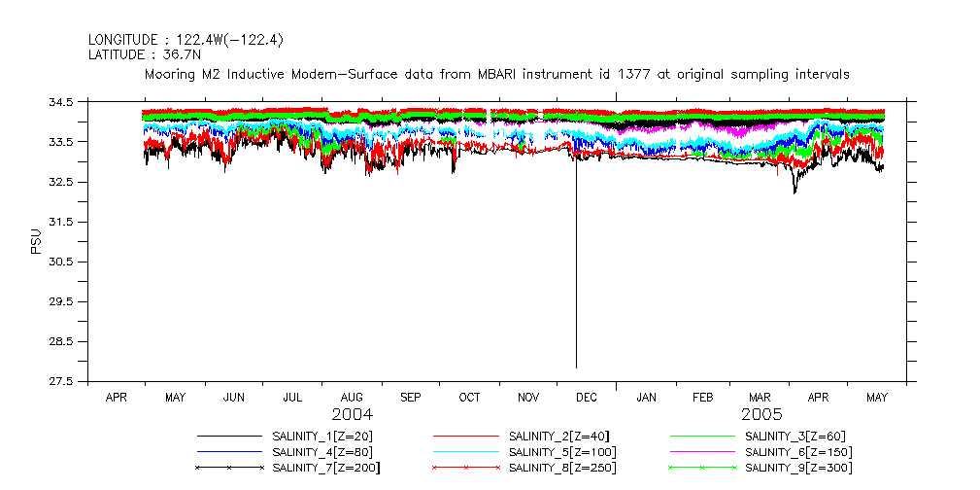Image resolution: width=980 pixels, height=490 pixels.
Task: Click the PSU y-axis label
Action: 37,241
